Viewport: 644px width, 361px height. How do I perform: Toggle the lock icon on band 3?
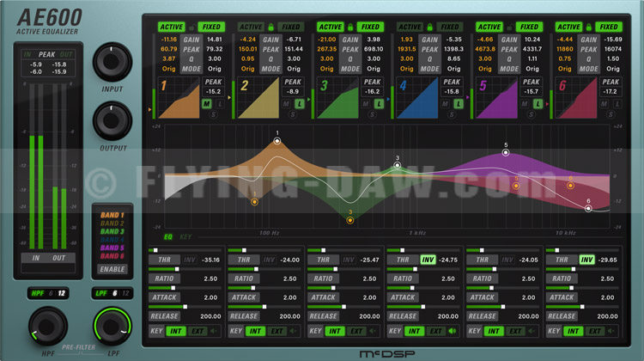tap(350, 28)
